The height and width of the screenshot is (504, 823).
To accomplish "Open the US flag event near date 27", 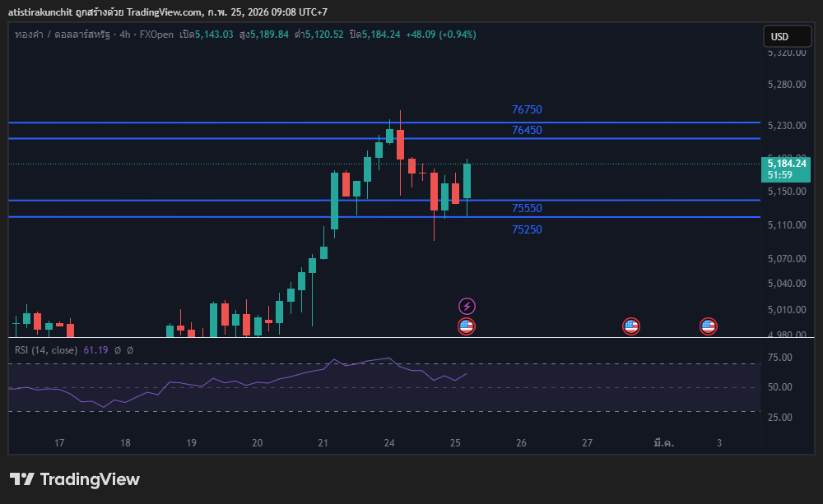I will (631, 326).
